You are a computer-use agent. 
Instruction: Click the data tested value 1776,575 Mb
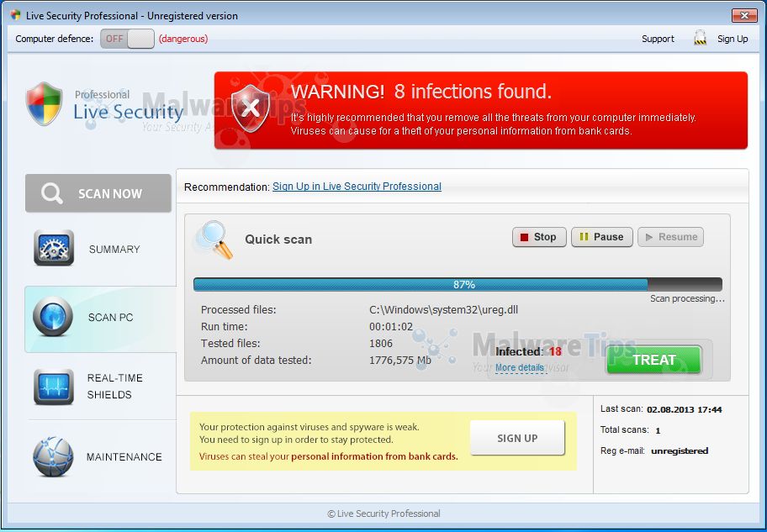coord(400,361)
